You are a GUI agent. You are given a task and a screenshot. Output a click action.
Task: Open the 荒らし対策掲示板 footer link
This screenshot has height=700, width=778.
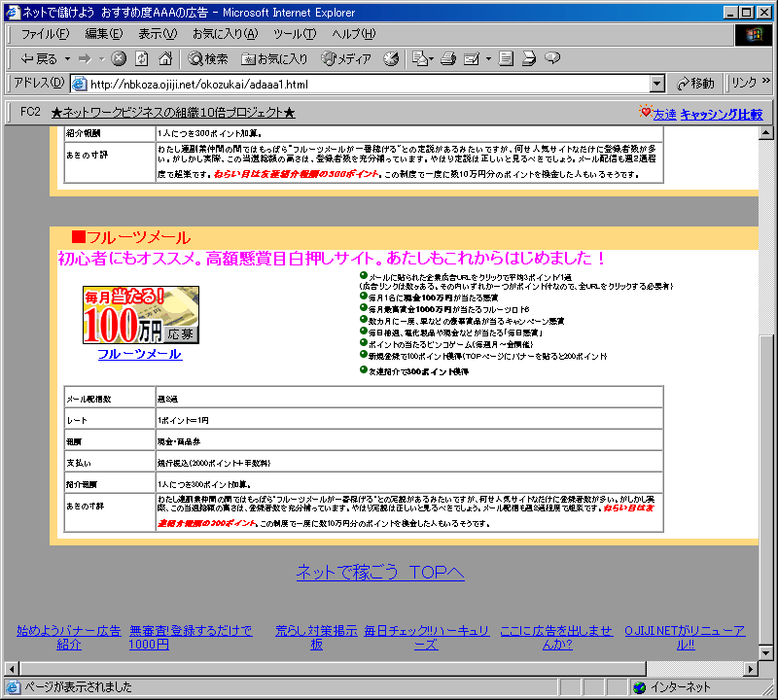coord(317,638)
